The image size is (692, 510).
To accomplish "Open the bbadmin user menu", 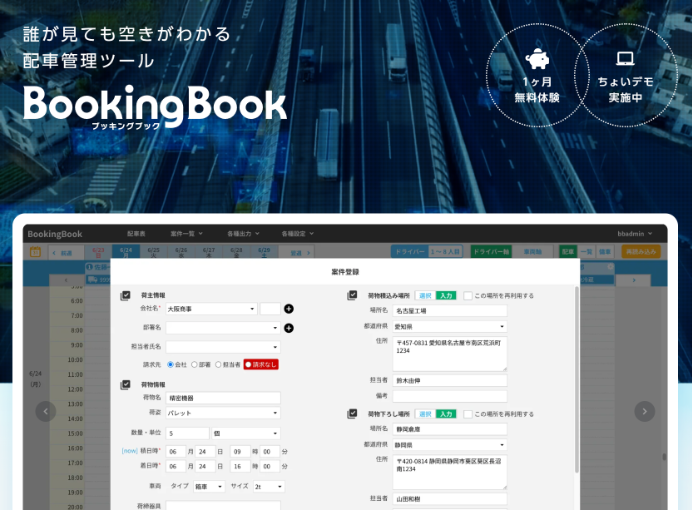I will point(635,234).
